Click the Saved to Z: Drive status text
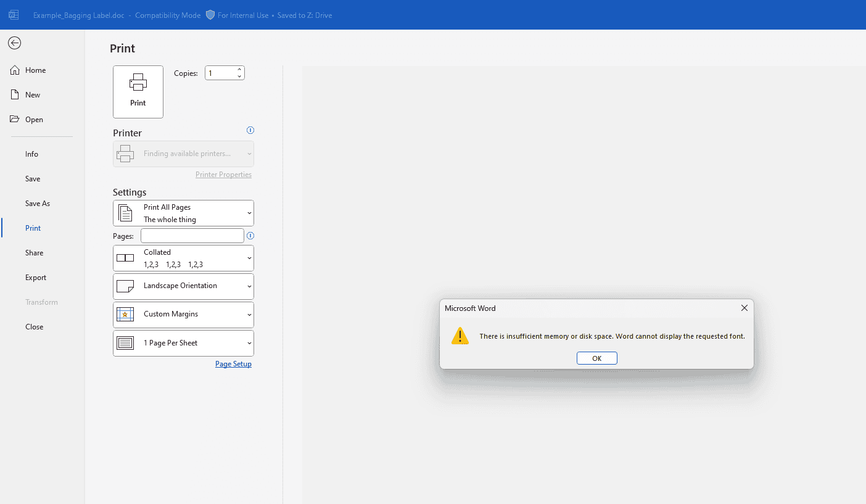Screen dimensions: 866x504 coord(305,15)
